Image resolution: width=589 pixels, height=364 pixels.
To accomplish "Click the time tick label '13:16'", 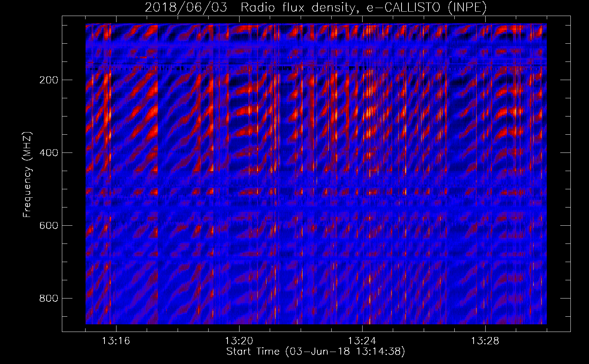I will coord(116,341).
